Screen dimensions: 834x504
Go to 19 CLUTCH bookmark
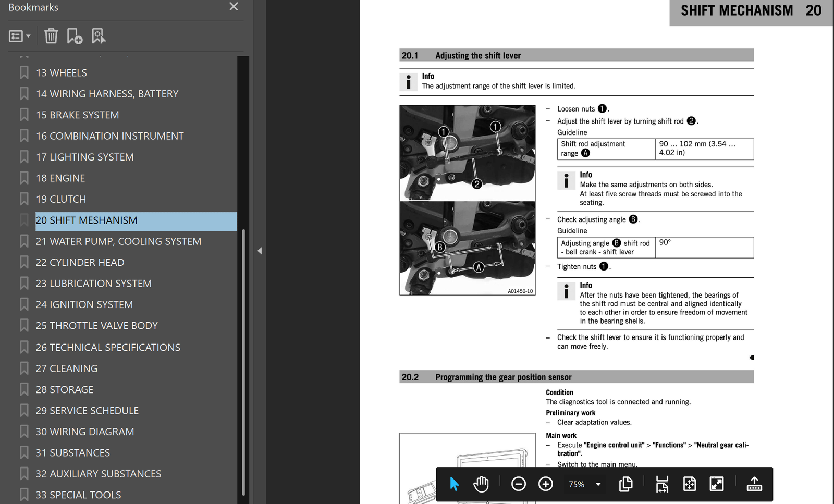point(61,199)
